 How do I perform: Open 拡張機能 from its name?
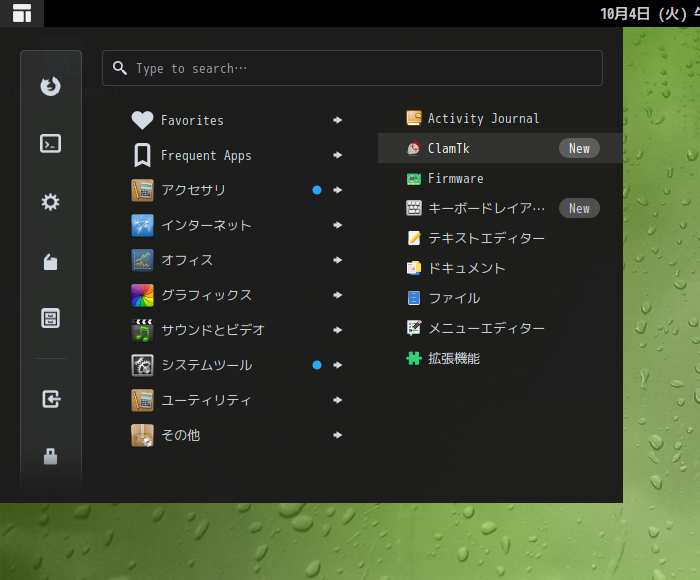tap(454, 358)
